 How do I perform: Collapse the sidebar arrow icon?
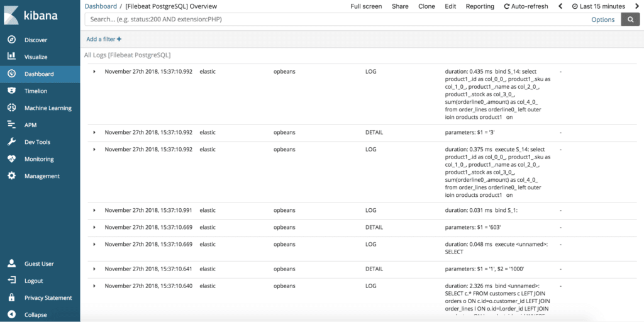tap(11, 314)
